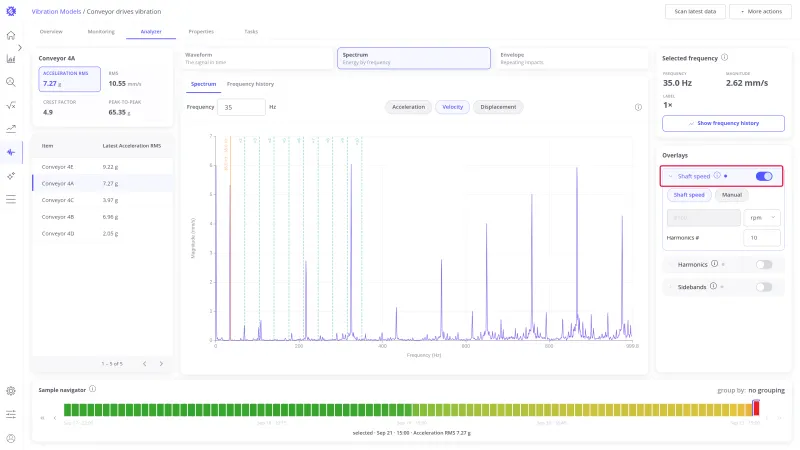
Task: Expand the sidebar with the chevron arrow
Action: tap(20, 48)
